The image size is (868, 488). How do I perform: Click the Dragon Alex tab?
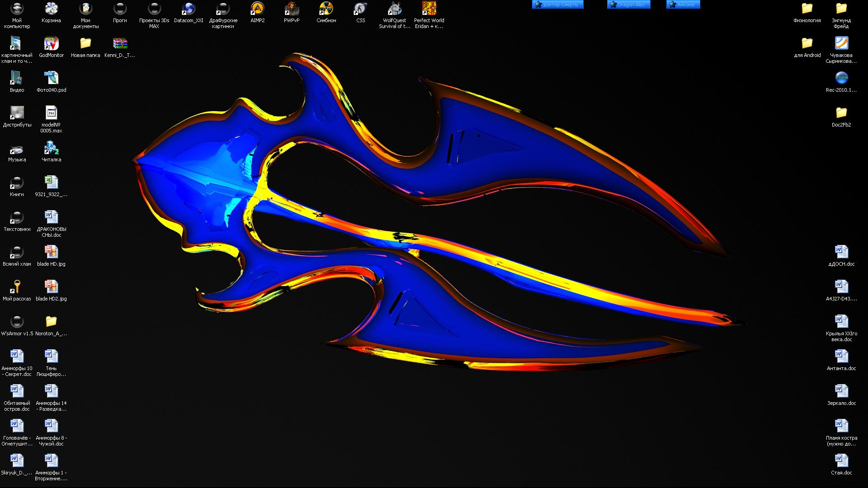[628, 5]
